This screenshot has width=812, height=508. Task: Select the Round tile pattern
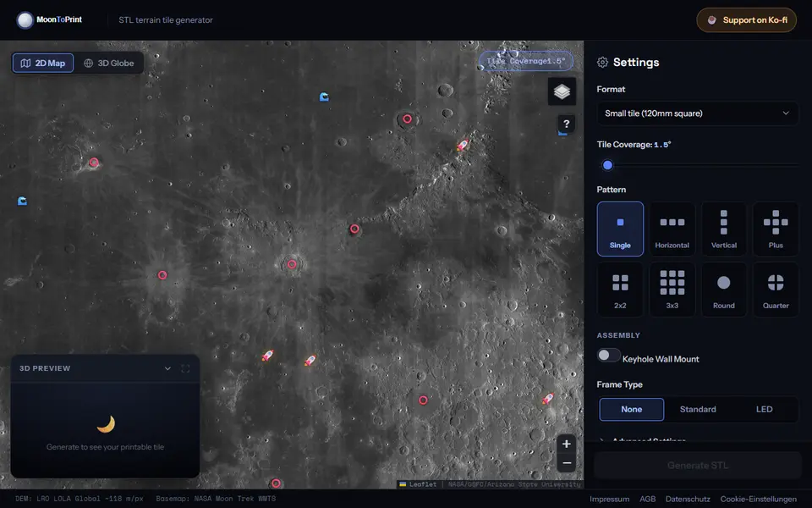coord(723,290)
